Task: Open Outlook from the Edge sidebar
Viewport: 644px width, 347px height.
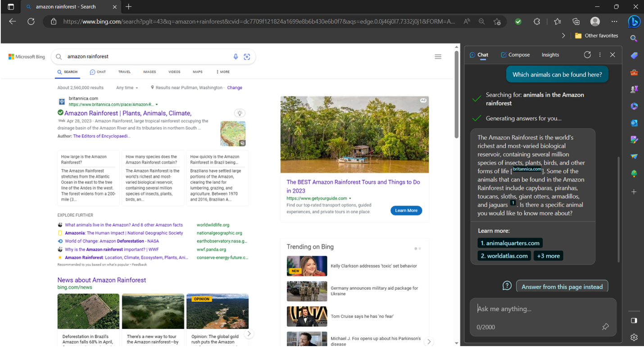Action: click(x=634, y=123)
